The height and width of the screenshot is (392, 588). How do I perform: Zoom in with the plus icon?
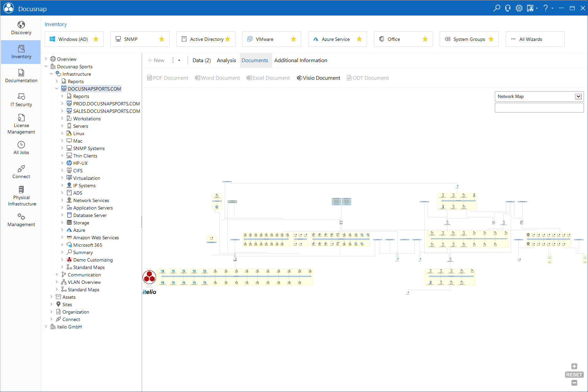(x=574, y=366)
